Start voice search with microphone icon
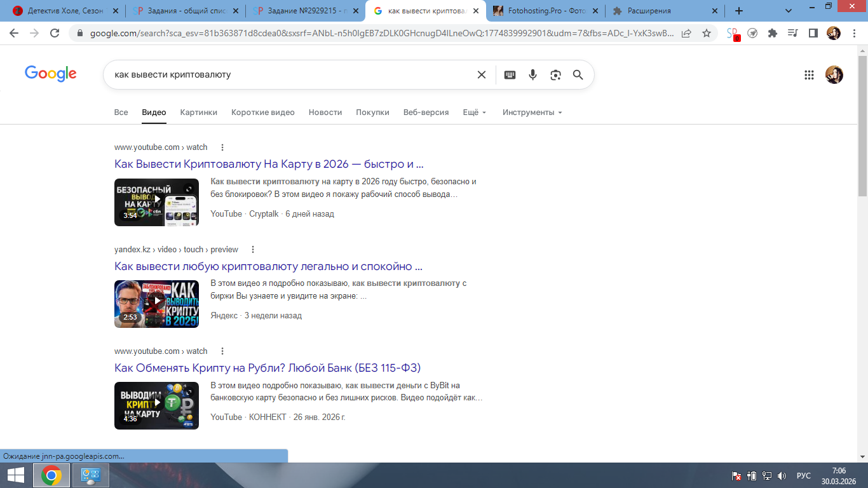Image resolution: width=868 pixels, height=488 pixels. pos(532,75)
